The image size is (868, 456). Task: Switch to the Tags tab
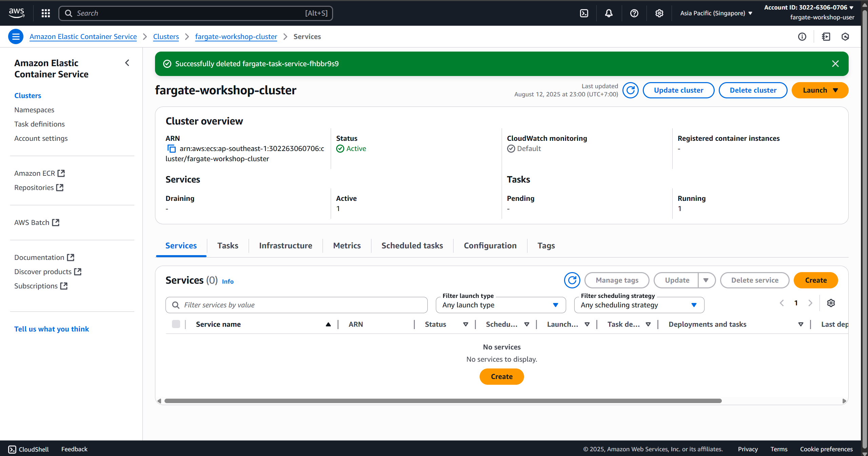tap(546, 246)
